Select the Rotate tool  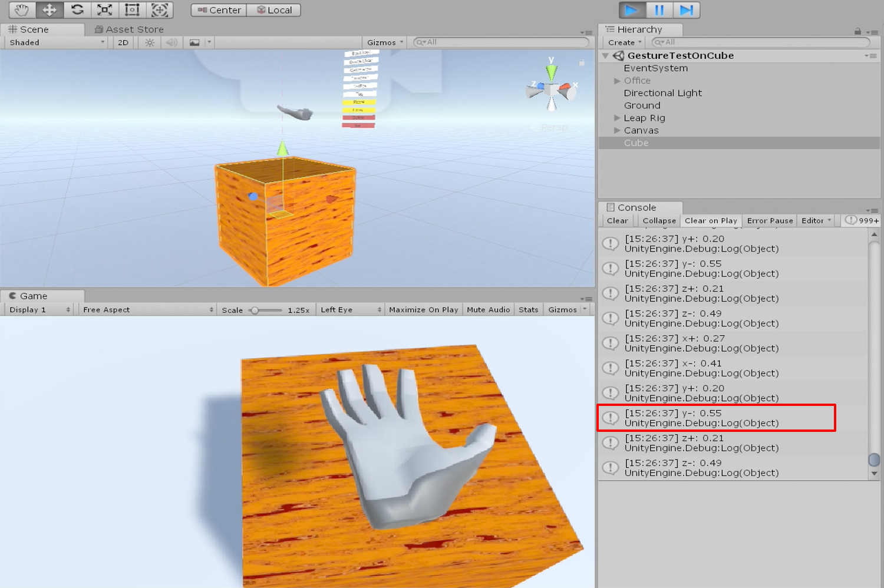77,10
